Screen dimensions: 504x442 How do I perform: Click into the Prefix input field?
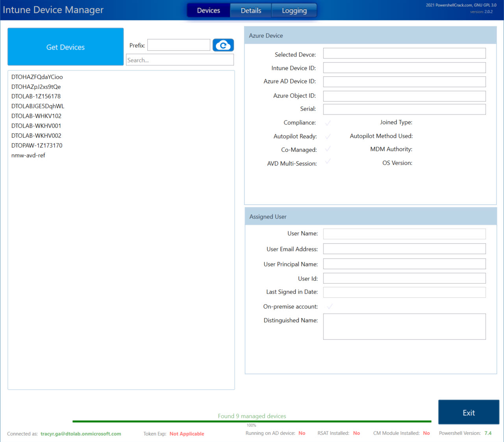(179, 45)
